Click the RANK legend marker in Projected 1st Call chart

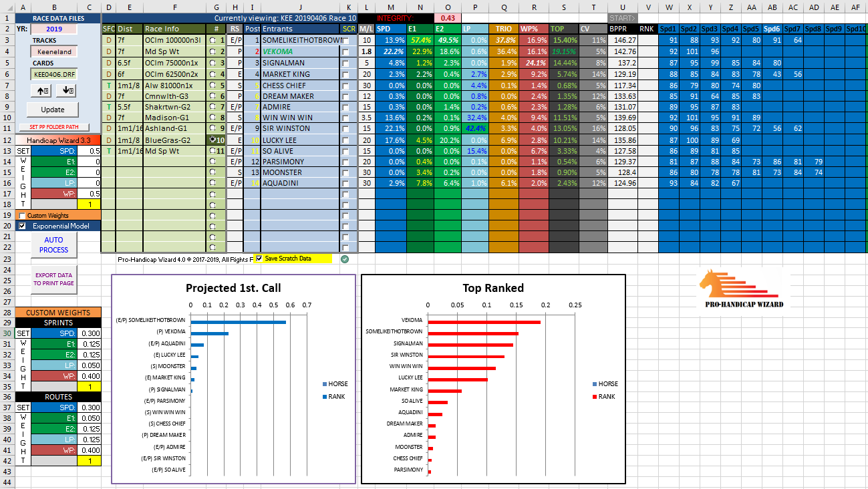click(x=325, y=397)
